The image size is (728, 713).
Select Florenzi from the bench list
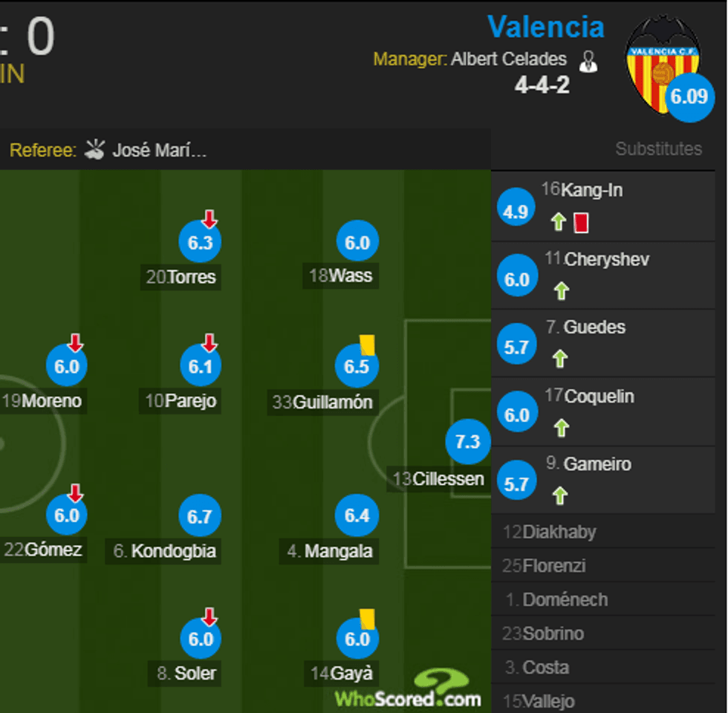pos(553,566)
